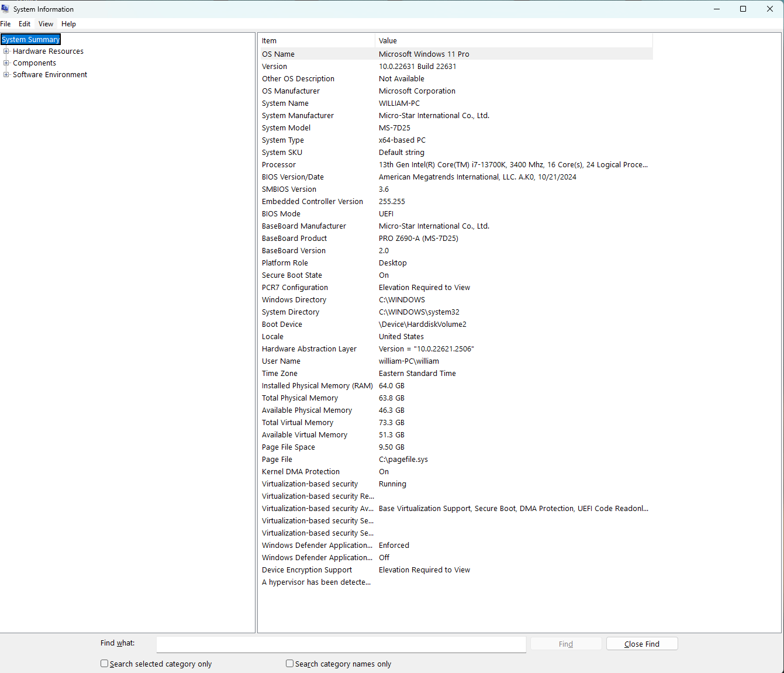Screen dimensions: 784x673
Task: Click the WILLIAM-PC system name value
Action: [x=399, y=103]
